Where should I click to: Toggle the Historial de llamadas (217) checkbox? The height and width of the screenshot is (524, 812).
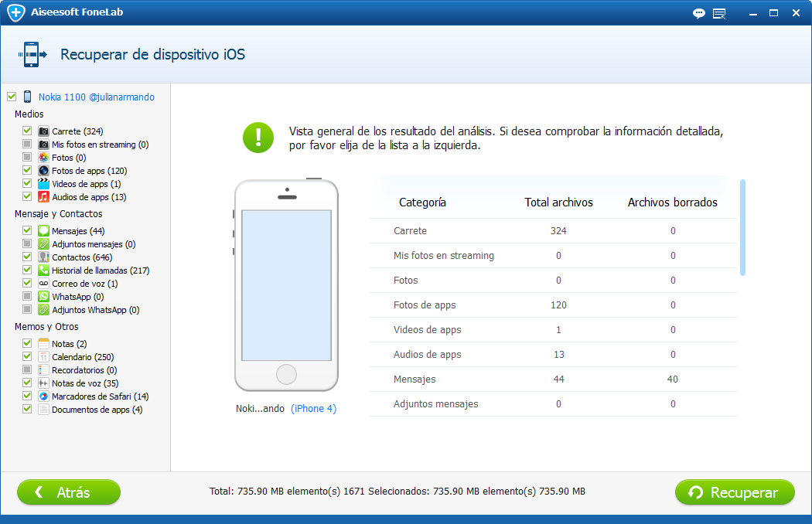click(27, 270)
